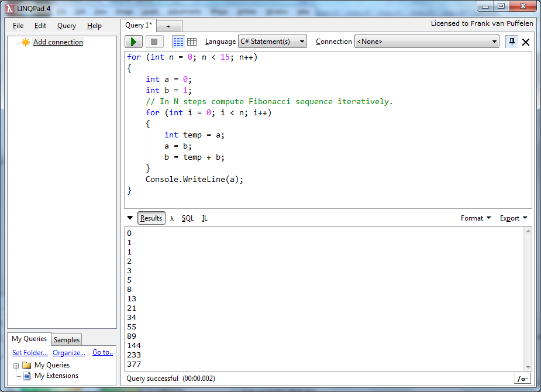Screen dimensions: 541x392
Task: Close the current query with the X icon
Action: coord(526,42)
